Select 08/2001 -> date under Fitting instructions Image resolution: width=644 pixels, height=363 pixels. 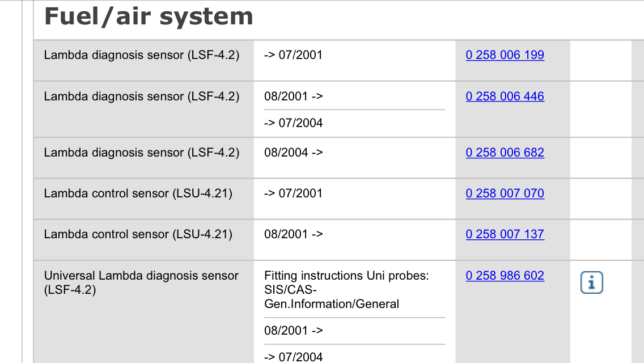click(x=293, y=331)
